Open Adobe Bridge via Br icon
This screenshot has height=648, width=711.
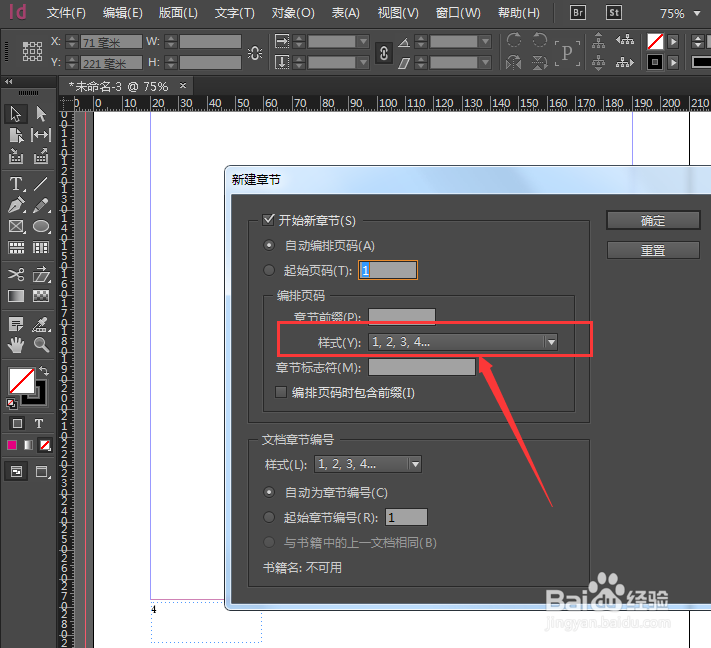point(577,13)
